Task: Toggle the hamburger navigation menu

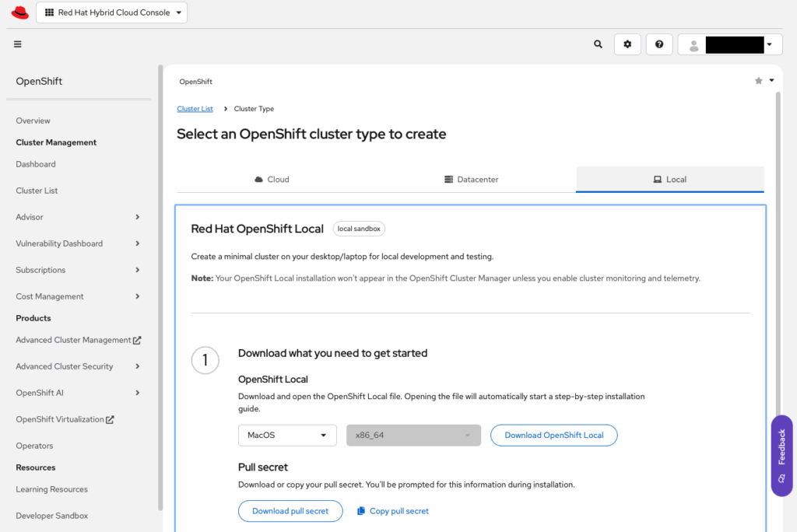Action: click(18, 44)
